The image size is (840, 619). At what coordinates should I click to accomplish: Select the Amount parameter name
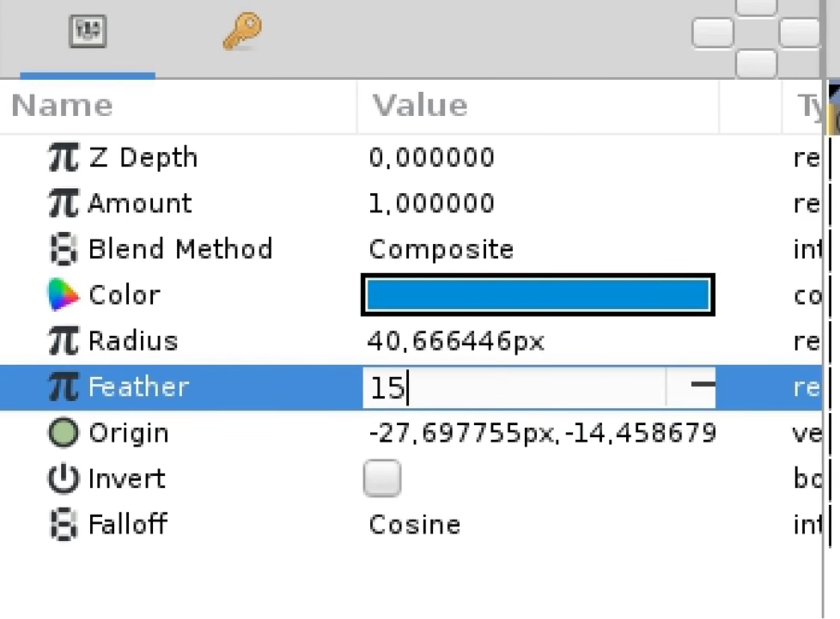[140, 203]
